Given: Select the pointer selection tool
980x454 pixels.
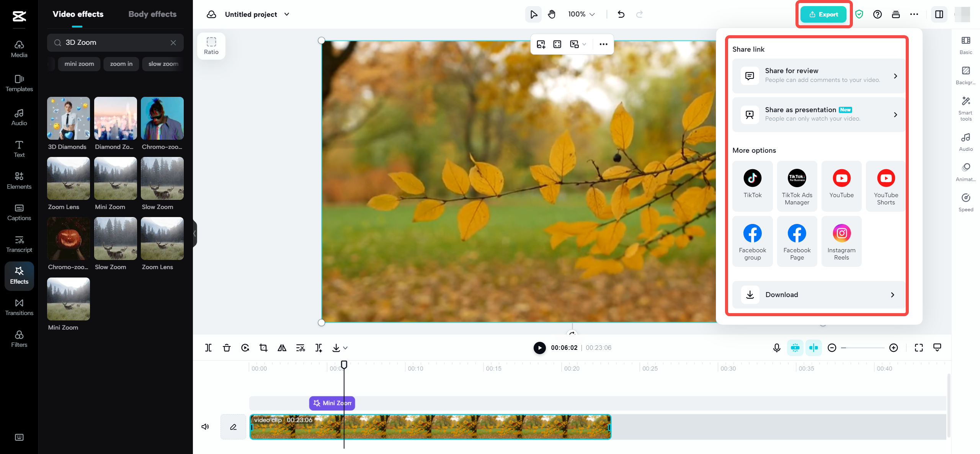Looking at the screenshot, I should [533, 15].
